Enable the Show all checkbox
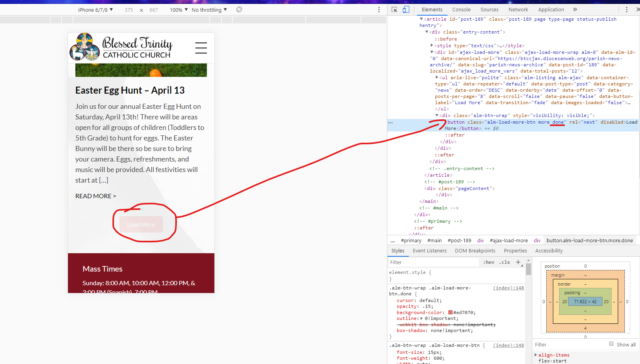Viewport: 640px width, 364px height. coord(611,344)
